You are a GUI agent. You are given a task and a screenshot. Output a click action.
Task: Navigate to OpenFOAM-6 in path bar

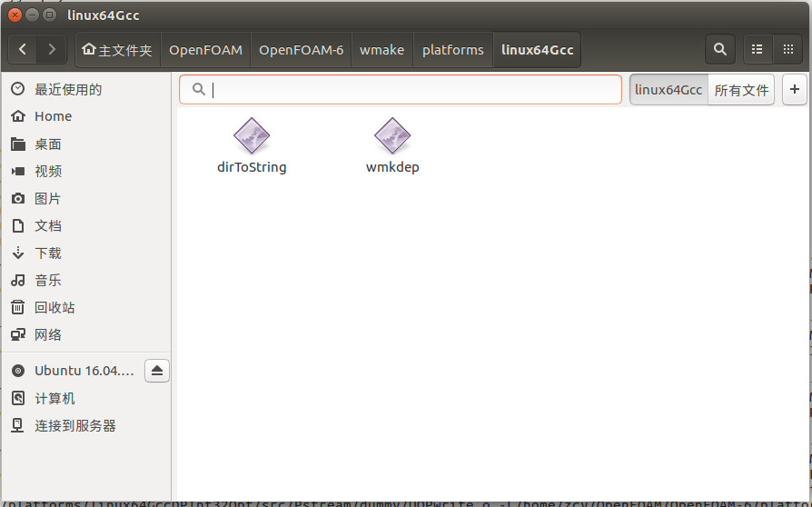click(x=301, y=50)
